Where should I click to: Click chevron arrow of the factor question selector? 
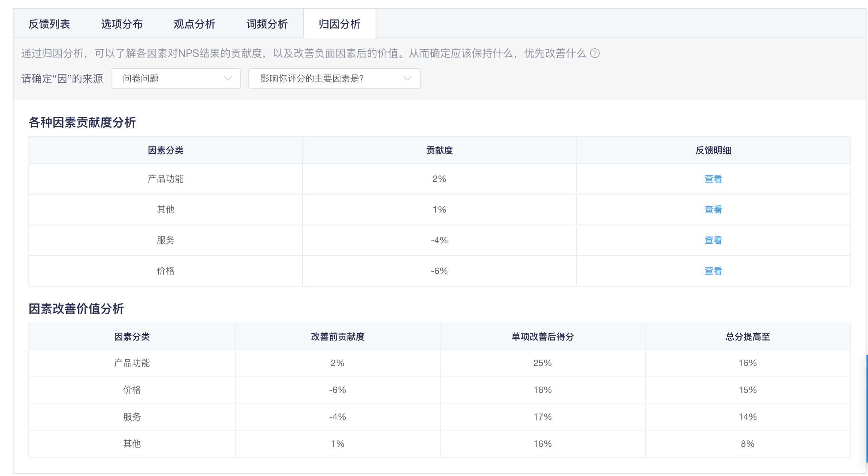point(407,79)
